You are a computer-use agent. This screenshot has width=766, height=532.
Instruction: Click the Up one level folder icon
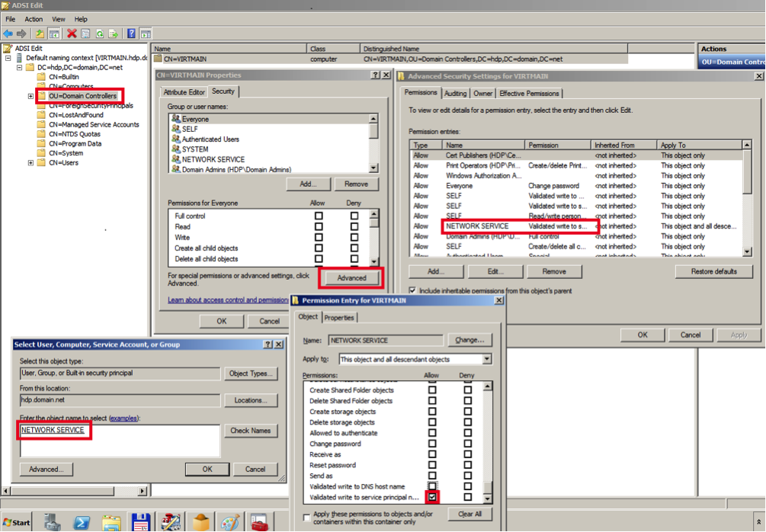tap(40, 34)
